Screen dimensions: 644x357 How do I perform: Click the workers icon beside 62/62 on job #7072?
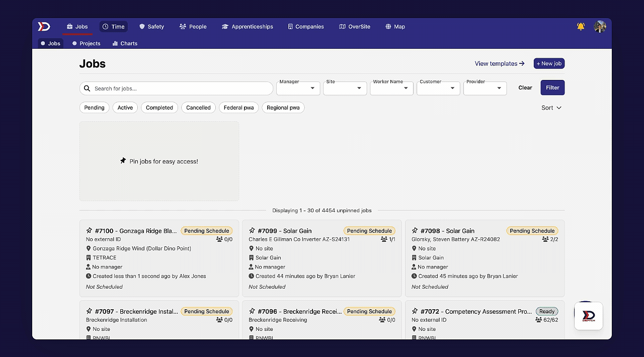coord(539,320)
